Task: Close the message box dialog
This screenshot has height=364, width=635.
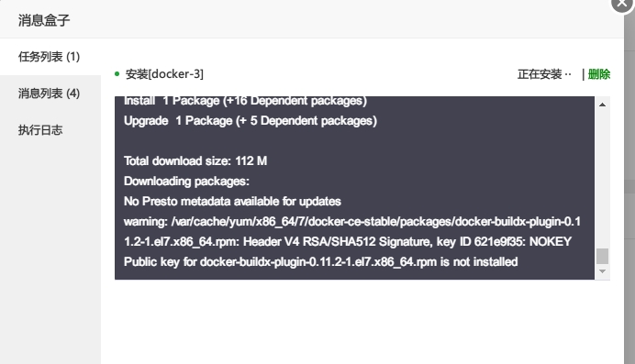Action: pos(622,4)
